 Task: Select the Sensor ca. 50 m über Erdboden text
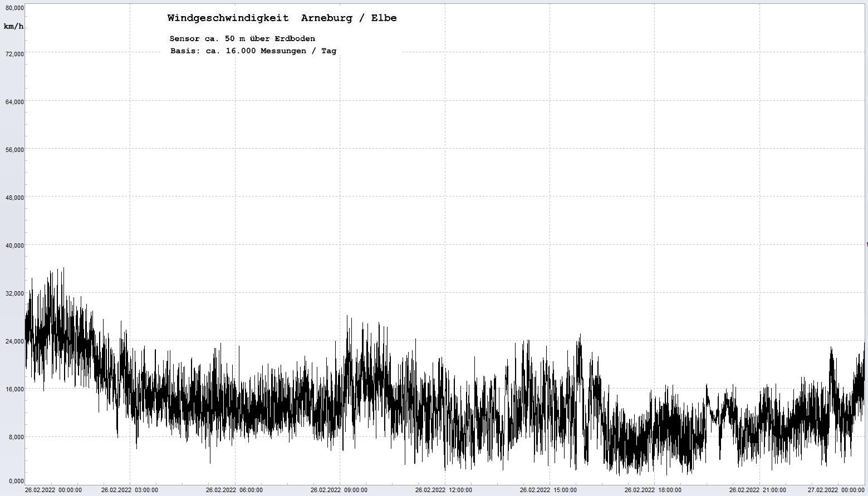click(x=242, y=38)
